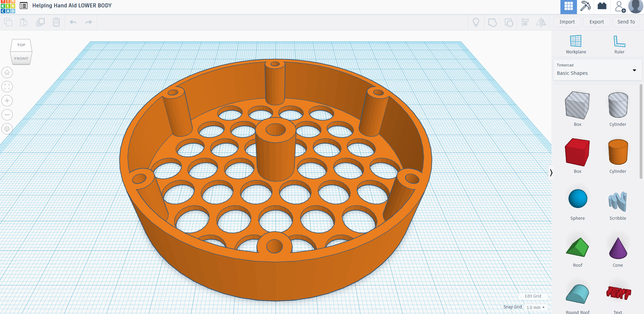The width and height of the screenshot is (644, 314).
Task: Collapse the shapes panel with chevron
Action: click(x=551, y=173)
